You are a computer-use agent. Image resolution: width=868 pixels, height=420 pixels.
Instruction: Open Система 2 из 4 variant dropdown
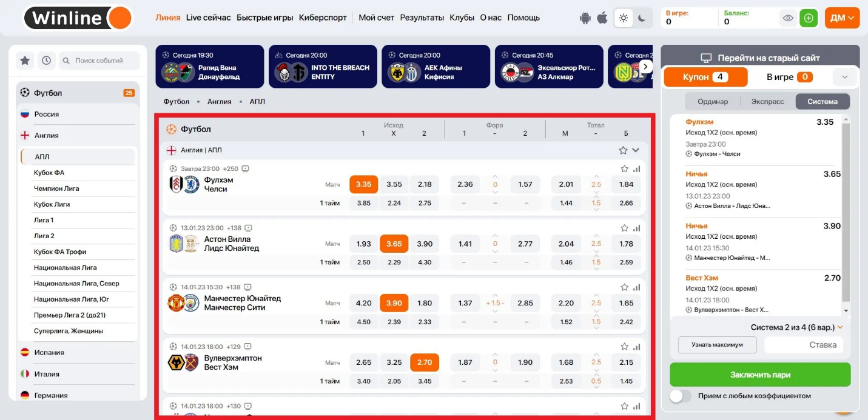tap(797, 327)
